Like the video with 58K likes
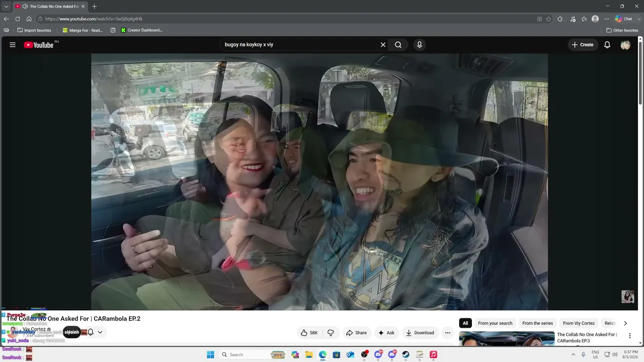644x362 pixels. pyautogui.click(x=309, y=333)
